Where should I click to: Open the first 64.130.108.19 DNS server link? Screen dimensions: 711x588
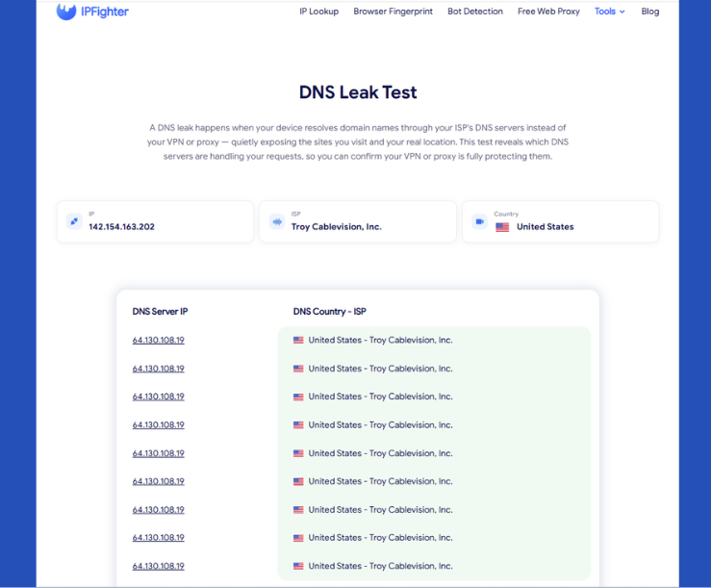click(x=158, y=341)
